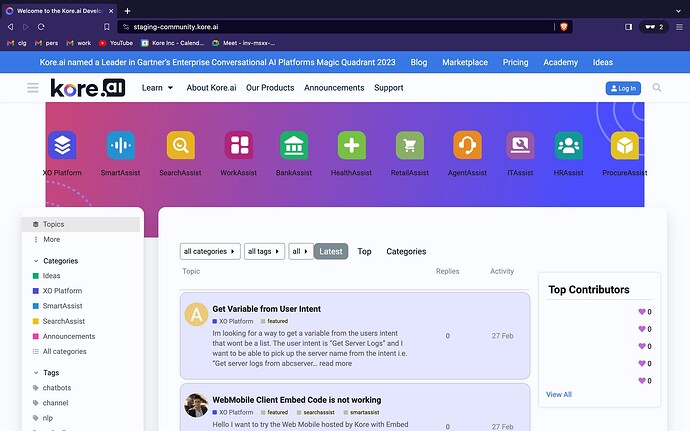The height and width of the screenshot is (431, 690).
Task: Open the browser tab list chevron
Action: pos(679,11)
